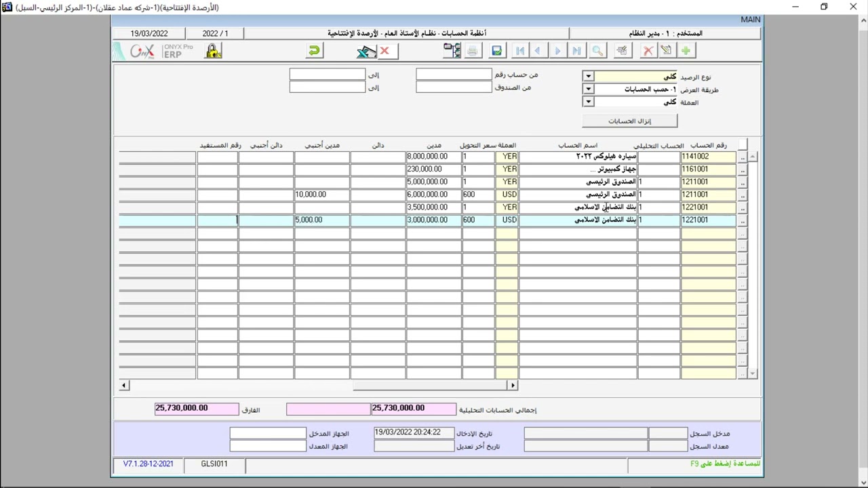The height and width of the screenshot is (488, 868).
Task: Select account number cell 1161001
Action: click(708, 169)
